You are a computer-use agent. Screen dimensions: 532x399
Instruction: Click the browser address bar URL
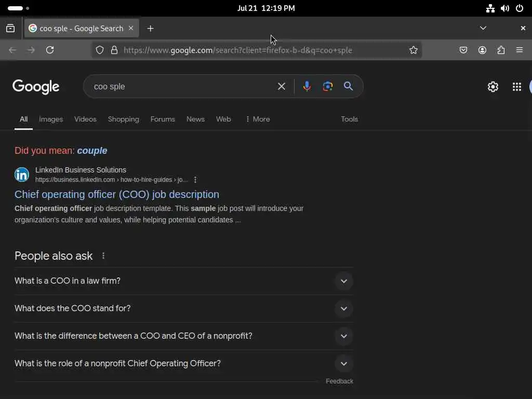click(238, 50)
